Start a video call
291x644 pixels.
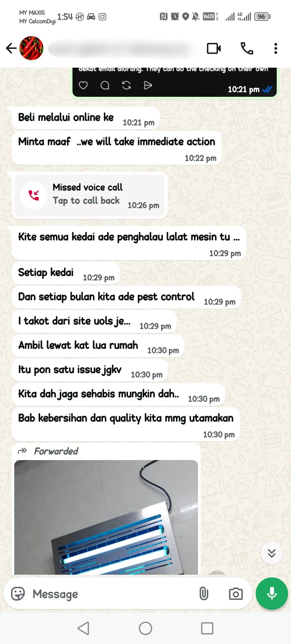(214, 49)
